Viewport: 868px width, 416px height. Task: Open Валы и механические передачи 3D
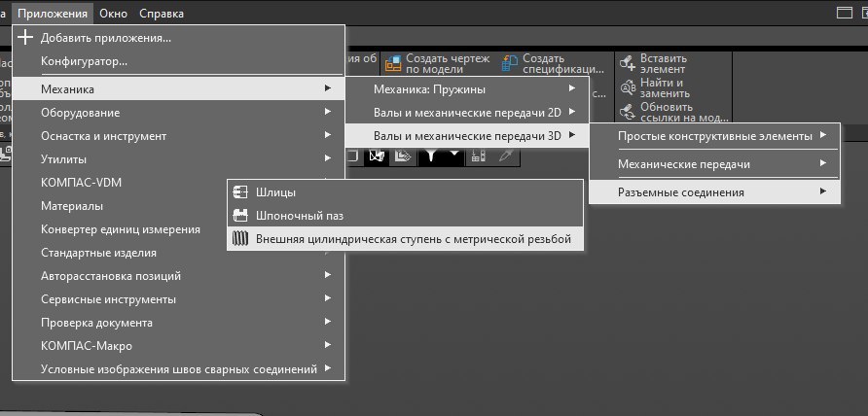coord(467,135)
